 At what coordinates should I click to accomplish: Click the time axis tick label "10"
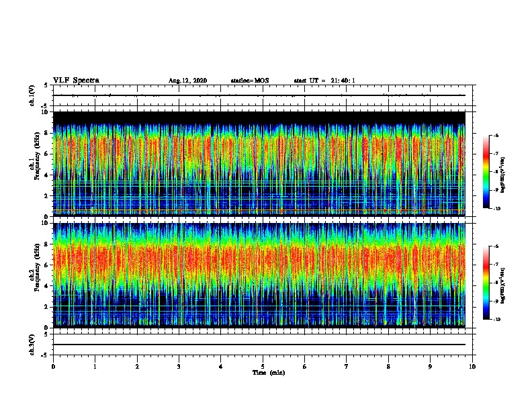pyautogui.click(x=472, y=367)
